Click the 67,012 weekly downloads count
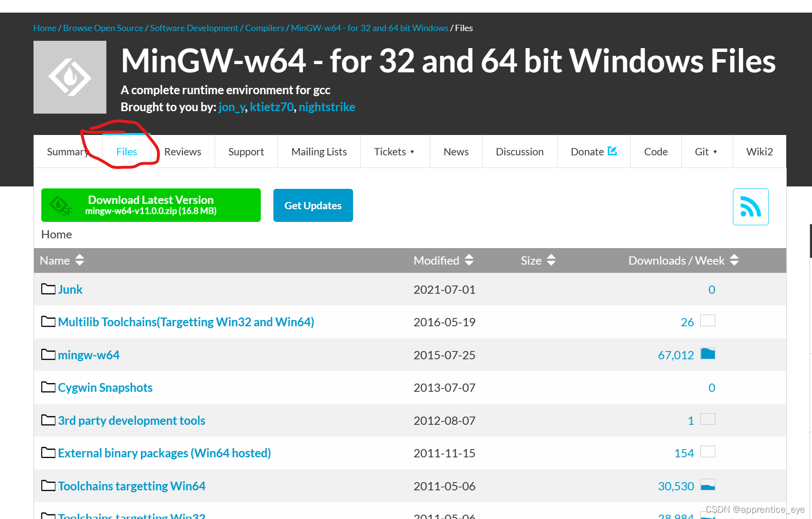Screen dimensions: 812x519 tap(676, 355)
